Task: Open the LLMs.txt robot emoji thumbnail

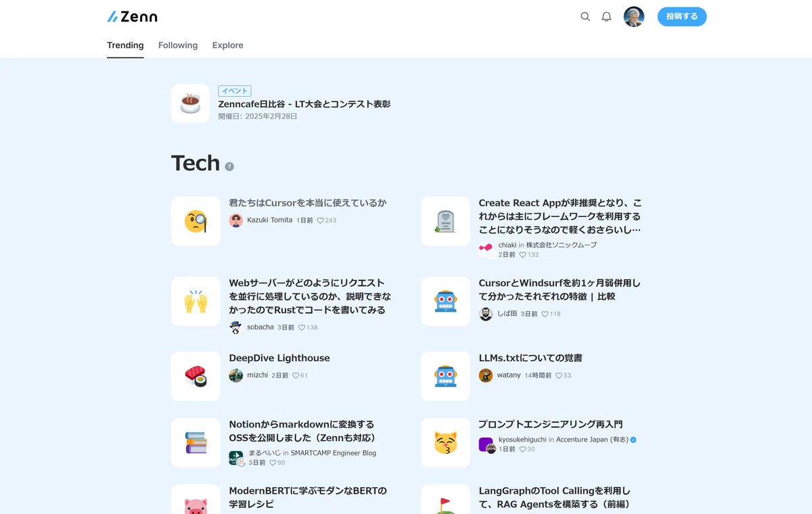Action: tap(445, 376)
